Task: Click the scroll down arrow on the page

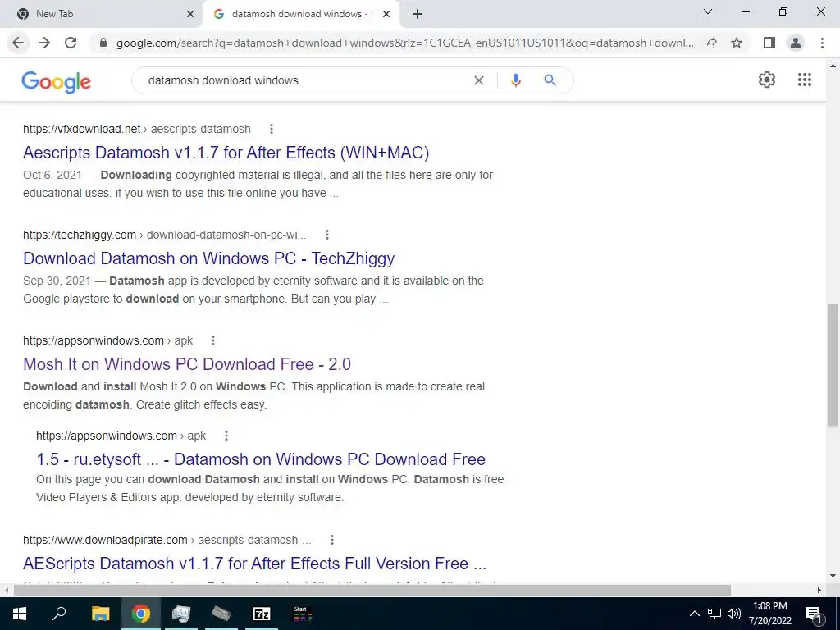Action: point(833,577)
